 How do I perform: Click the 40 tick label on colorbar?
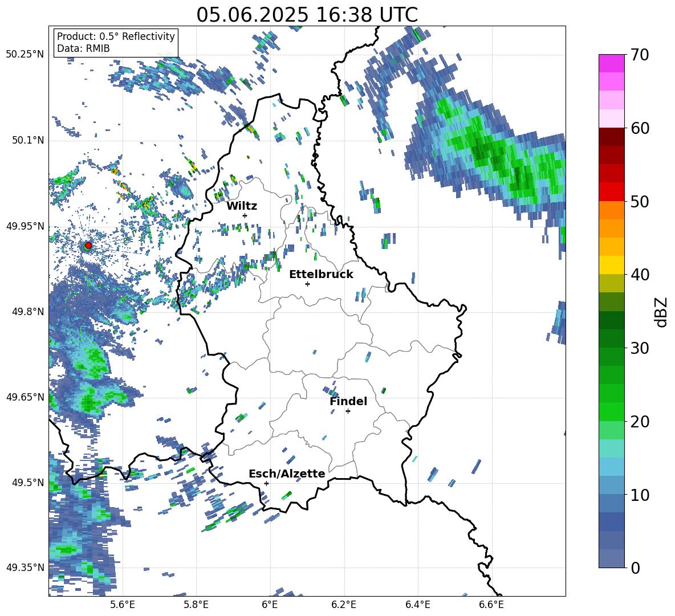639,275
